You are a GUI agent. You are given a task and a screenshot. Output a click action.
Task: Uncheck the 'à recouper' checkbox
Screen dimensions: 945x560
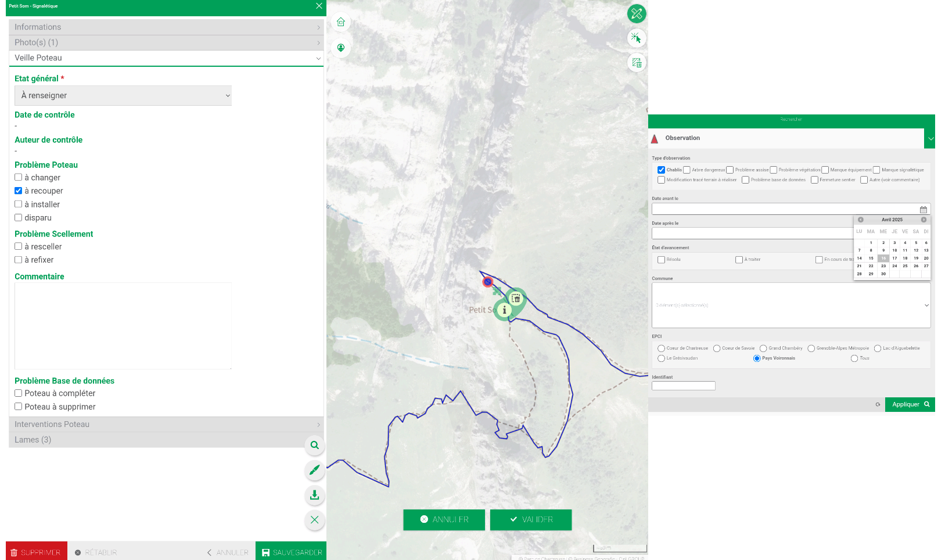pos(18,191)
